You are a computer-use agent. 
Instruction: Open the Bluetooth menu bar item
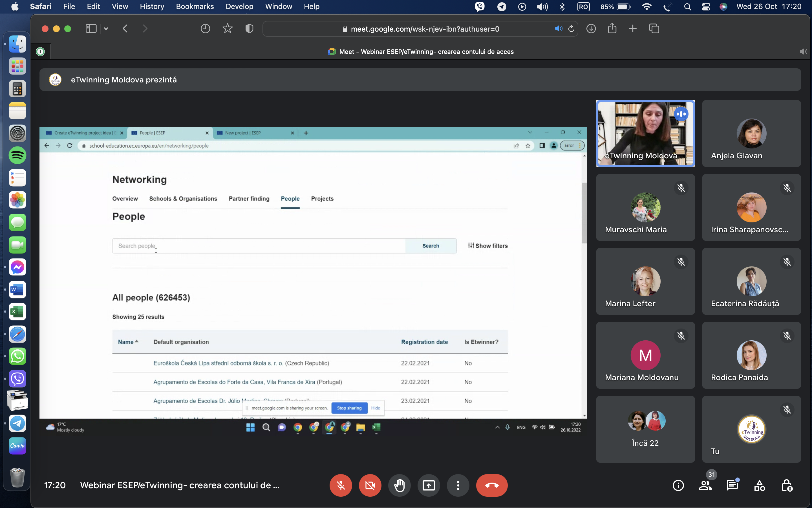562,6
